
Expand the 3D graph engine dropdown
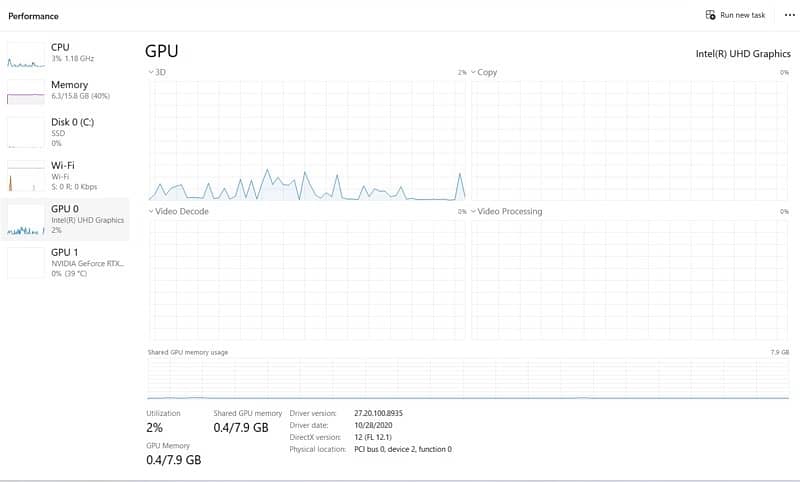pos(152,73)
